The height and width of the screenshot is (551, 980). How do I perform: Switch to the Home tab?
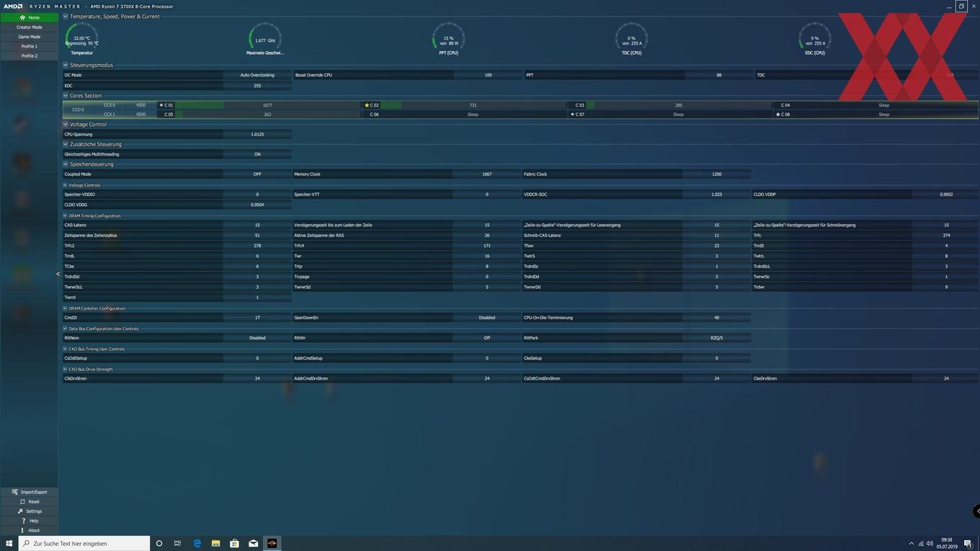pos(29,17)
